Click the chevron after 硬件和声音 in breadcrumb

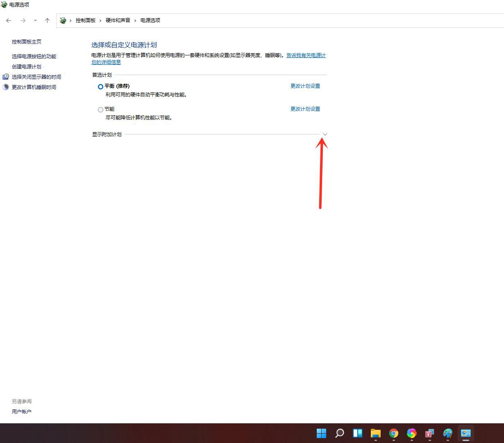pos(135,20)
